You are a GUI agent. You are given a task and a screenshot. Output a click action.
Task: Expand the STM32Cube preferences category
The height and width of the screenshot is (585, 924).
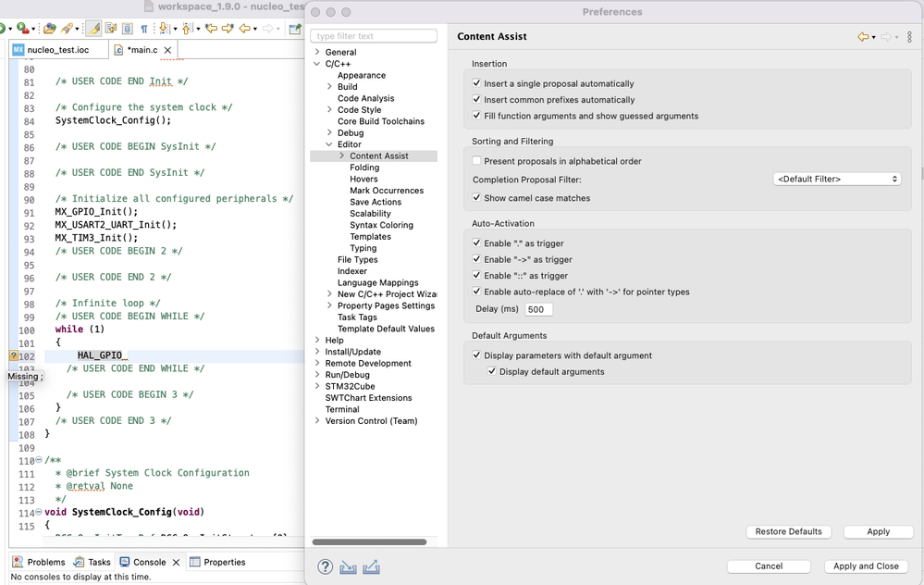(317, 386)
